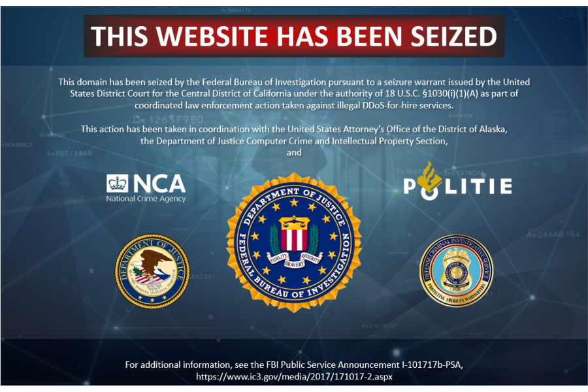
Task: Click the crown emblem beside NCA
Action: coord(118,183)
